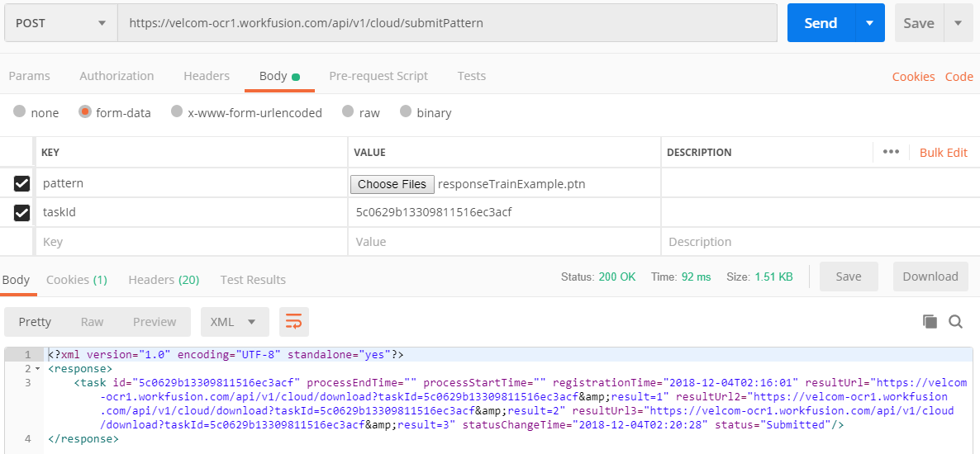Click the closing </response> tag line
This screenshot has height=454, width=980.
pos(83,439)
